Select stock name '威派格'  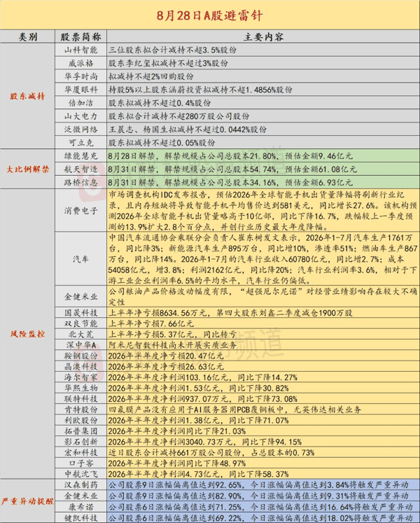pos(80,64)
